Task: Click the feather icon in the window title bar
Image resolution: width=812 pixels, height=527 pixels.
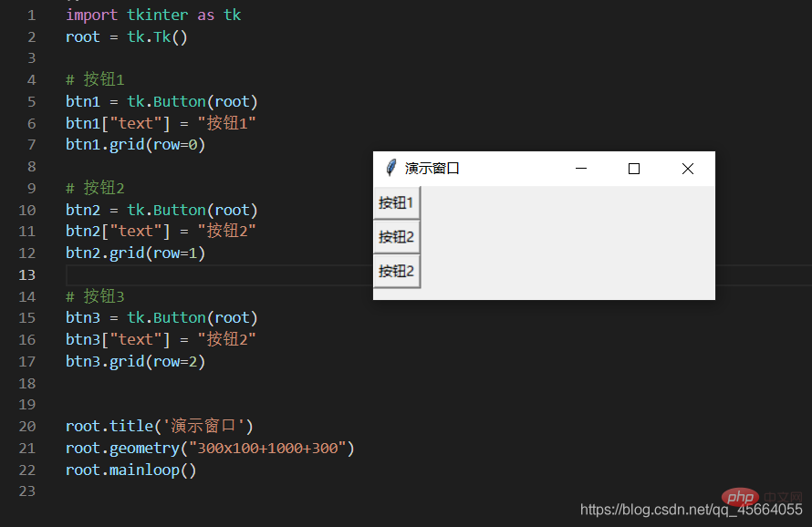Action: coord(391,168)
